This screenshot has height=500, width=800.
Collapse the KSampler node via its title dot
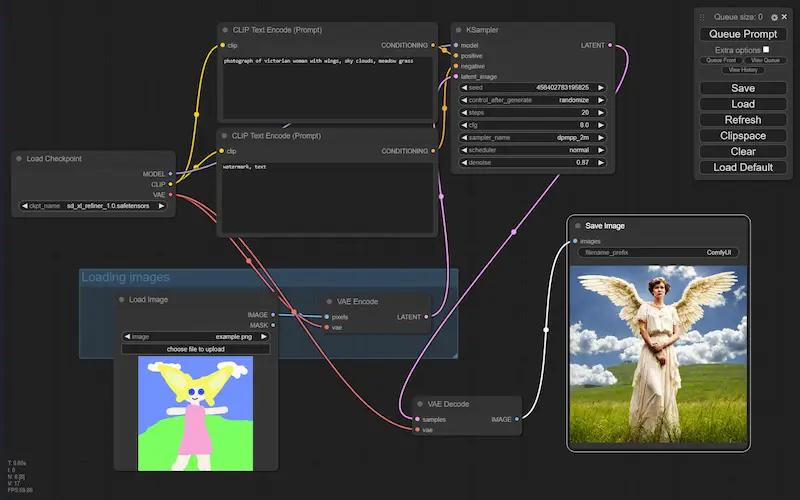[x=458, y=30]
